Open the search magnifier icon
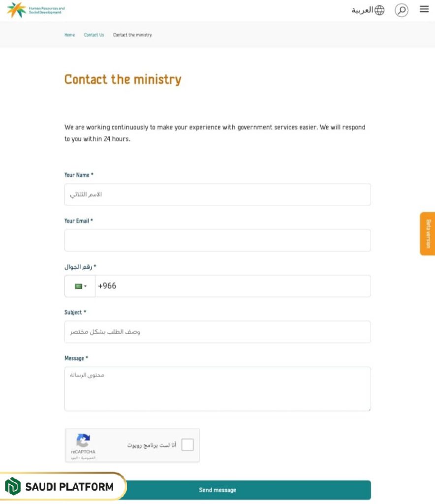 click(x=402, y=9)
